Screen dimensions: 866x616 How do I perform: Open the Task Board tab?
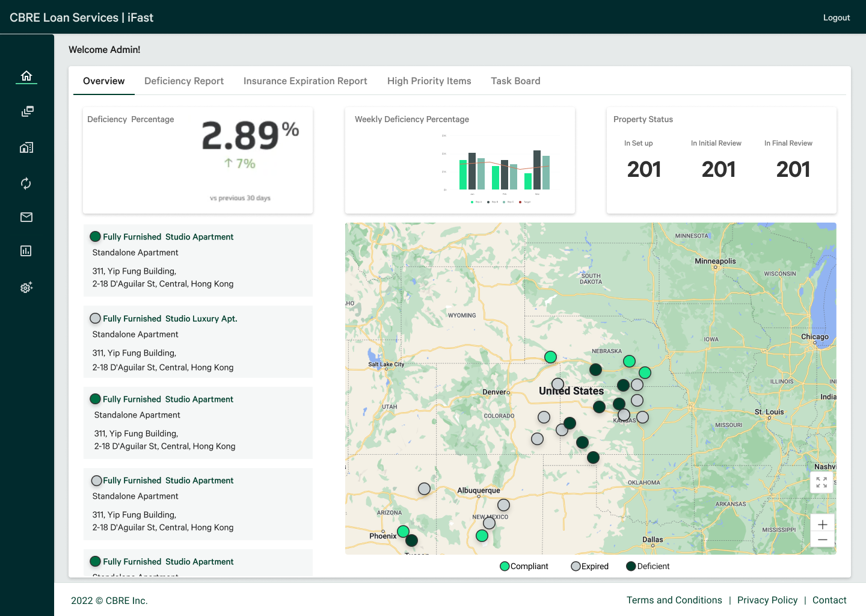pyautogui.click(x=515, y=81)
